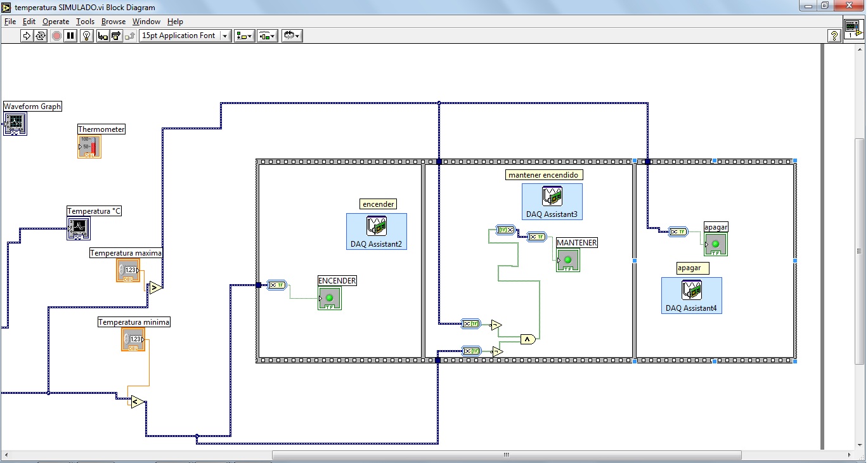Click the conversion node in the encender frame
Screen dimensions: 868x463
(277, 285)
